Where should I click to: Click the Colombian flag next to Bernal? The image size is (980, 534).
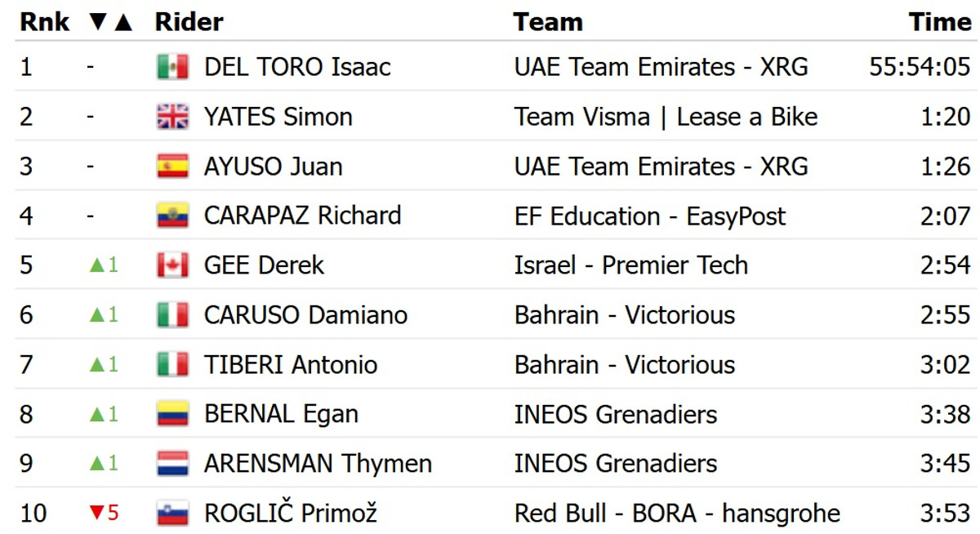172,414
